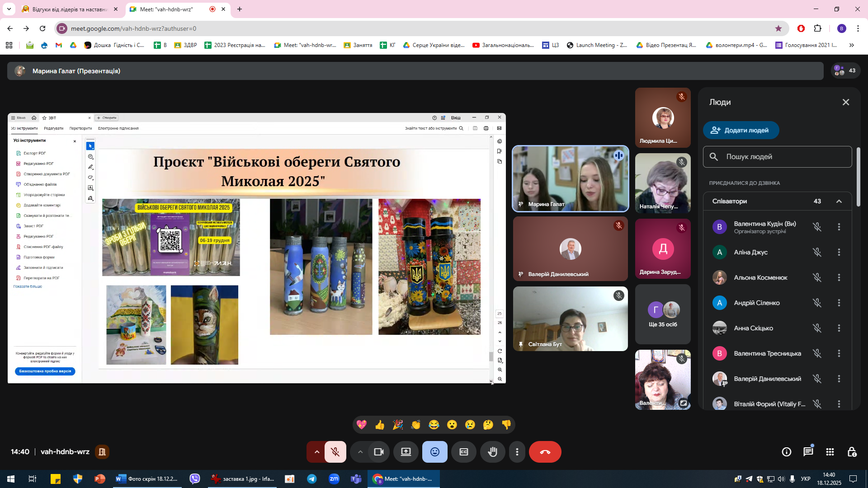
Task: Open the emoji reactions button
Action: (x=434, y=452)
